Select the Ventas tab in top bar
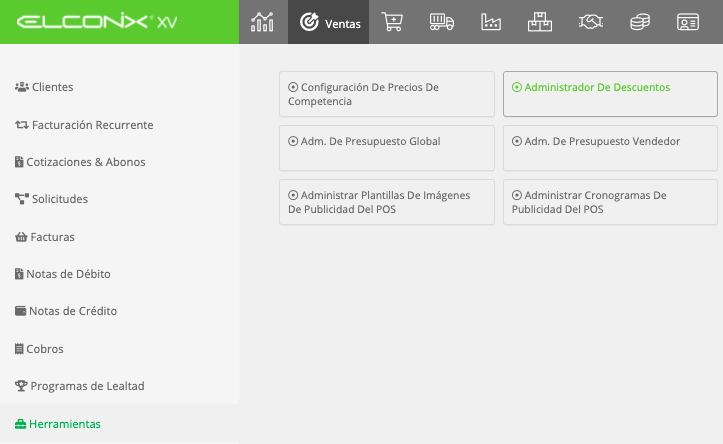Screen dimensions: 723x444 point(329,22)
